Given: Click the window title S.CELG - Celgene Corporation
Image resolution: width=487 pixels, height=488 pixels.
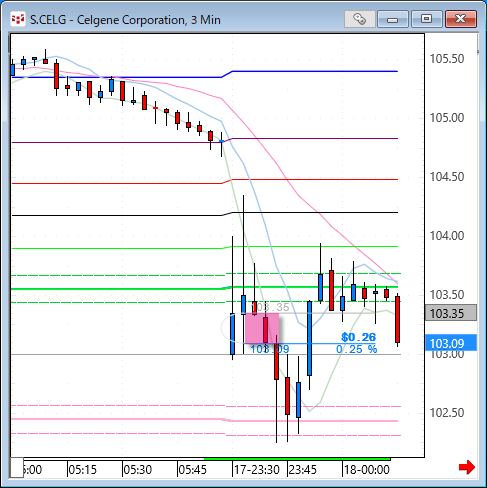Looking at the screenshot, I should 125,20.
